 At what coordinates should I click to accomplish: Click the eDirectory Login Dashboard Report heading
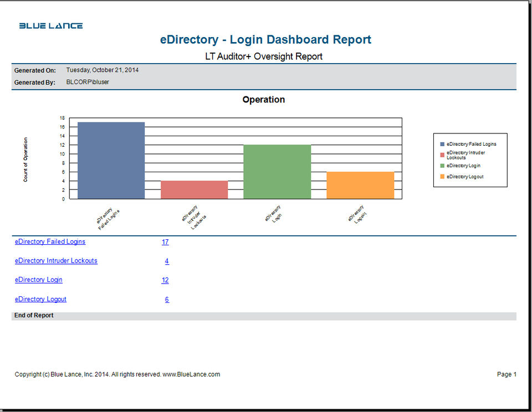pos(265,40)
